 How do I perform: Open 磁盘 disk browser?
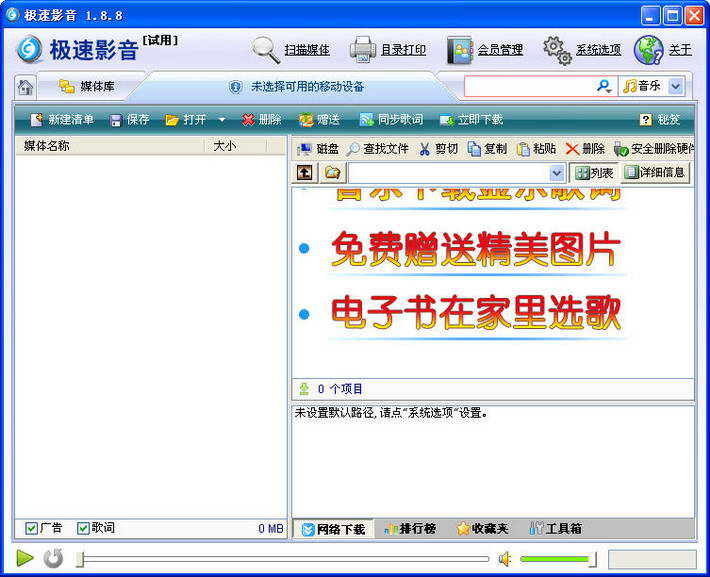click(x=318, y=149)
